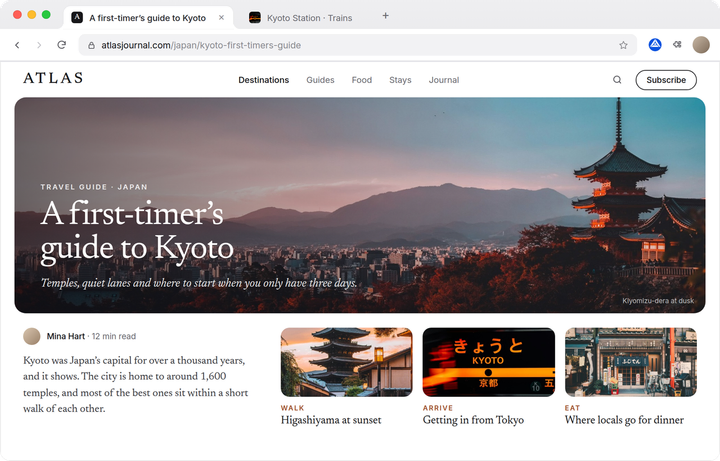
Task: Click the TRAVEL GUIDE · JAPAN label
Action: coord(94,187)
